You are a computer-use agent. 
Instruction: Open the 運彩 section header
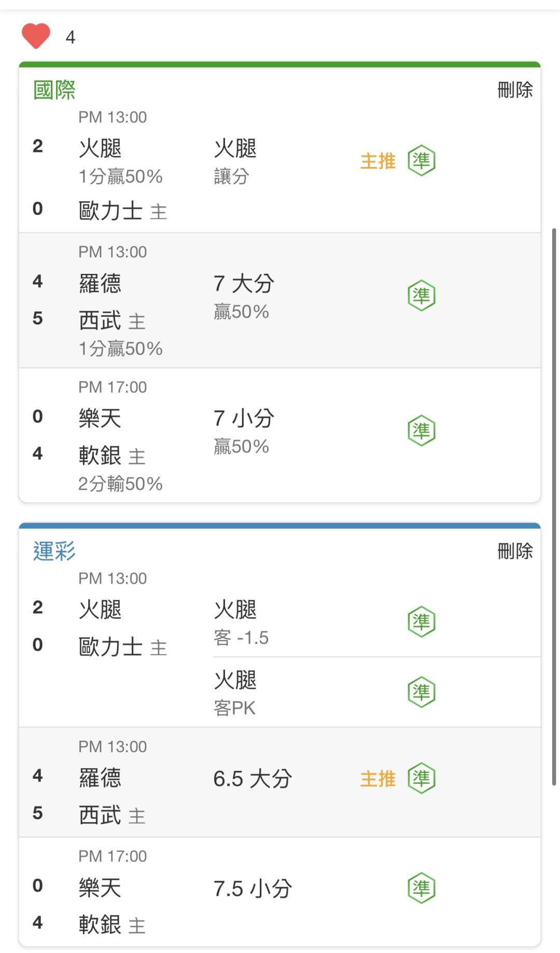click(54, 551)
